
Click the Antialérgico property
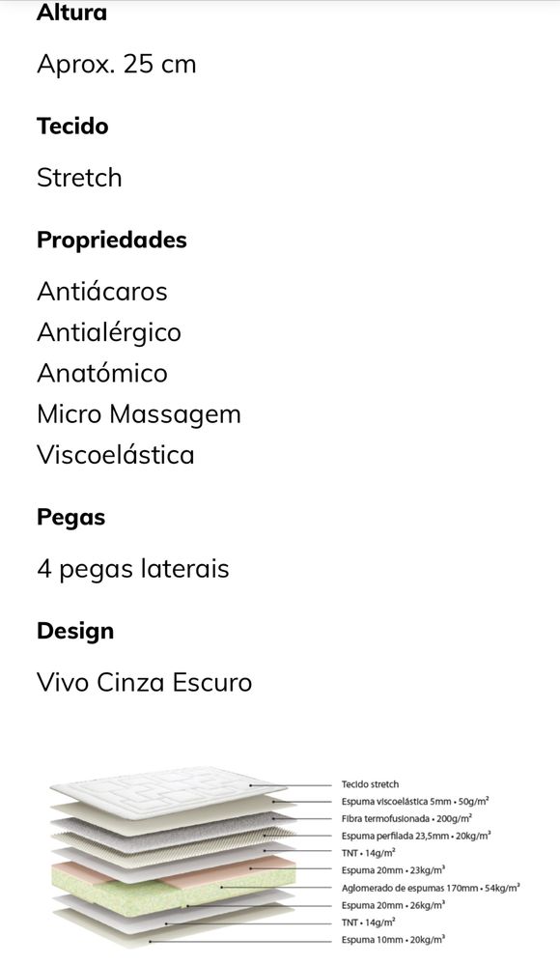pyautogui.click(x=109, y=332)
